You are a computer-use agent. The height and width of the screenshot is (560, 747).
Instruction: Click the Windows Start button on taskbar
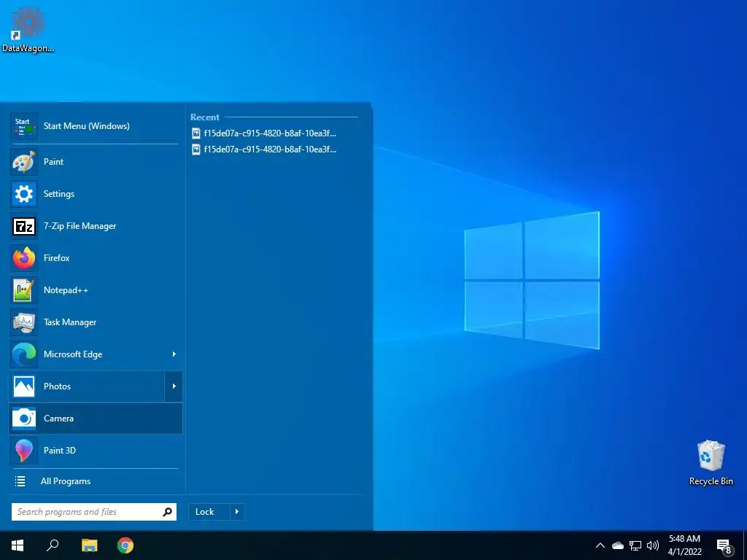tap(18, 545)
